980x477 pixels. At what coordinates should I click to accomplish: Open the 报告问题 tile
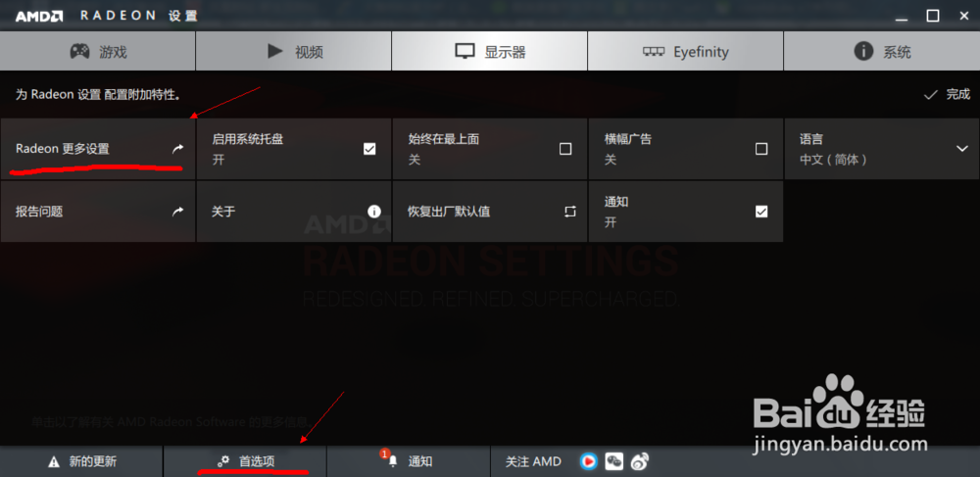[97, 212]
